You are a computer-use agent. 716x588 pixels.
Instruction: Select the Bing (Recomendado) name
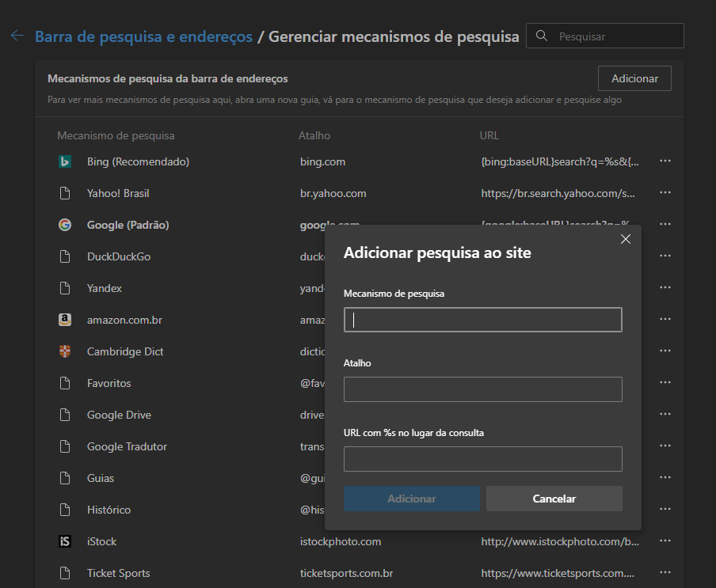pos(139,162)
